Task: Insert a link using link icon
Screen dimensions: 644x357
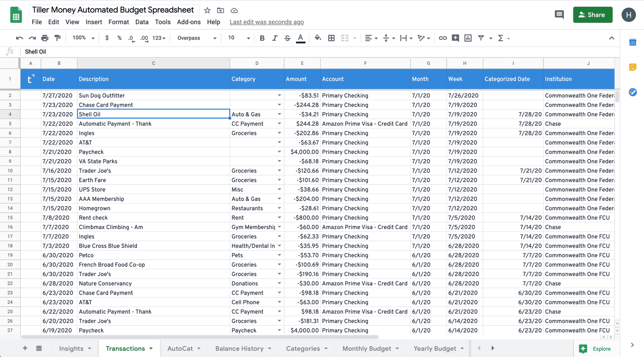Action: [443, 38]
